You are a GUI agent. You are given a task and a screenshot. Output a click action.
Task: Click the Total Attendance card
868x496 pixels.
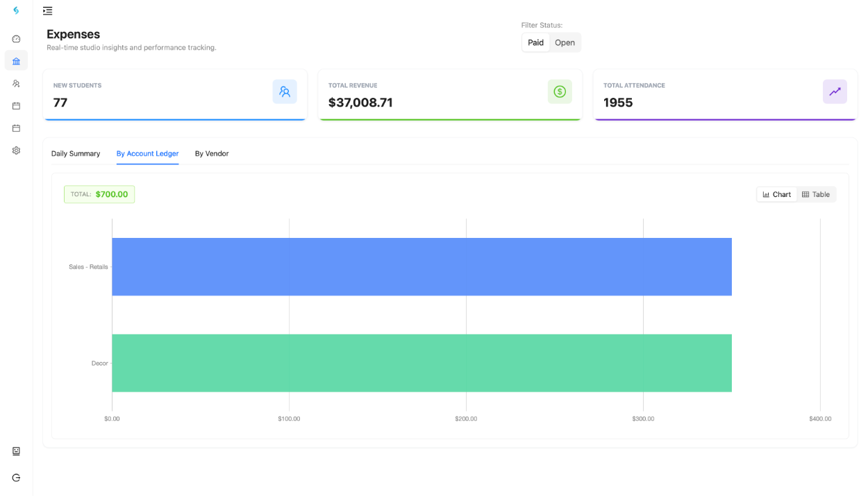coord(725,94)
